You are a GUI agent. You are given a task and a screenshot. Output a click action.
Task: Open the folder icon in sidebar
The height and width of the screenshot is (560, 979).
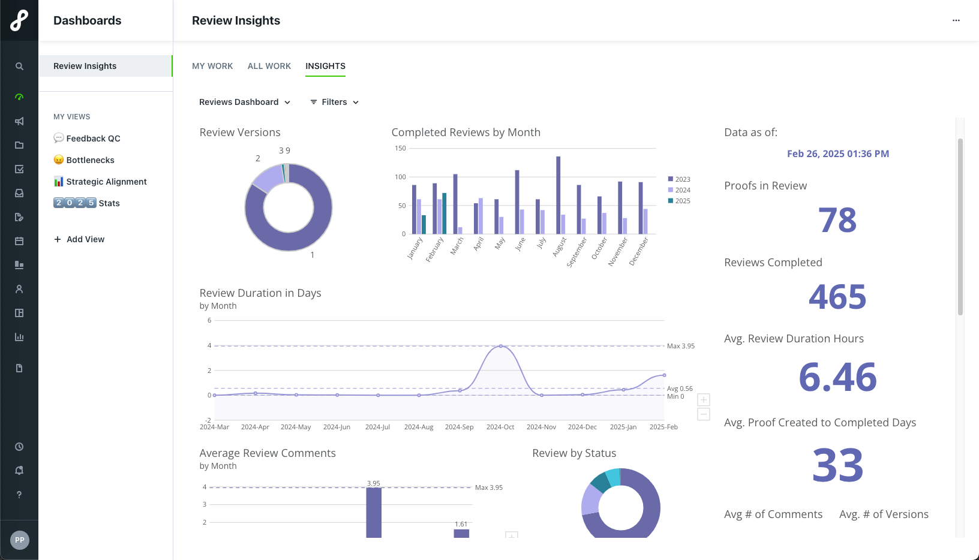pos(19,145)
